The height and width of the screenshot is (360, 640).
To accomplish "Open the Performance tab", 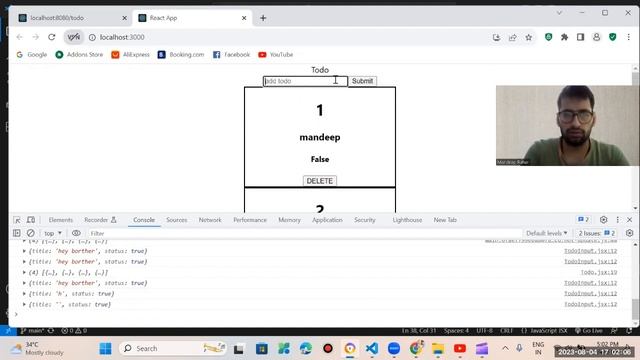I will [250, 220].
